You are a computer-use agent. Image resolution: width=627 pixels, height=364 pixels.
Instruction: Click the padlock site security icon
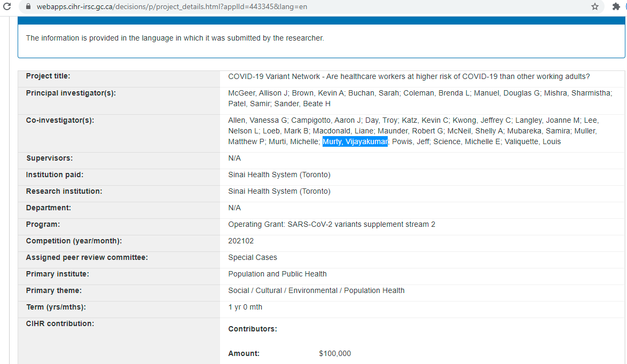[28, 6]
